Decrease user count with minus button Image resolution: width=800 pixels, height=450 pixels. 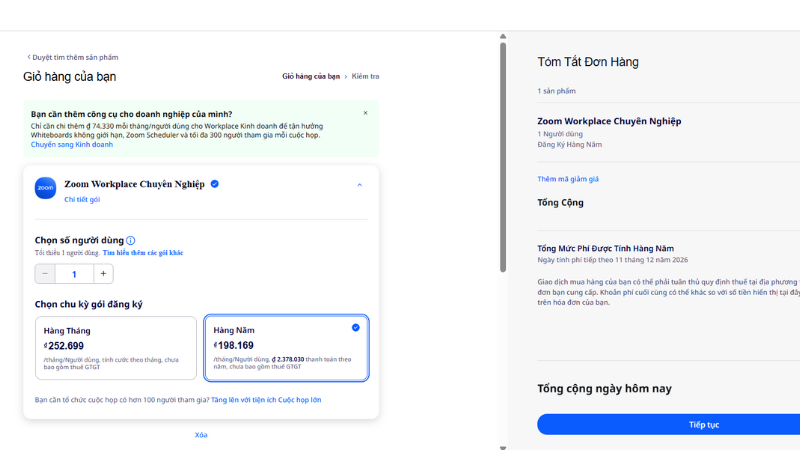pyautogui.click(x=45, y=274)
